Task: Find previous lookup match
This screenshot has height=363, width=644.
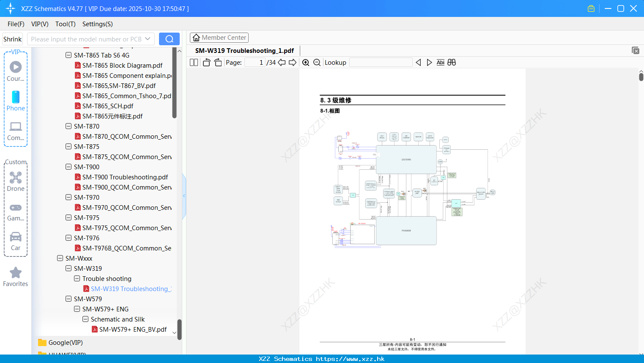Action: pyautogui.click(x=418, y=63)
